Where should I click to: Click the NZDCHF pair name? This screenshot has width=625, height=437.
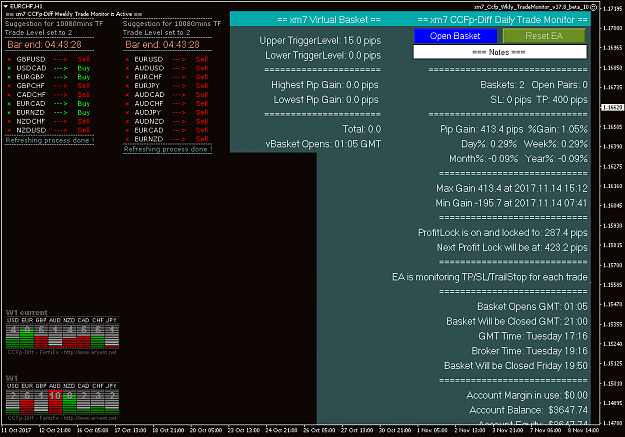click(x=31, y=121)
